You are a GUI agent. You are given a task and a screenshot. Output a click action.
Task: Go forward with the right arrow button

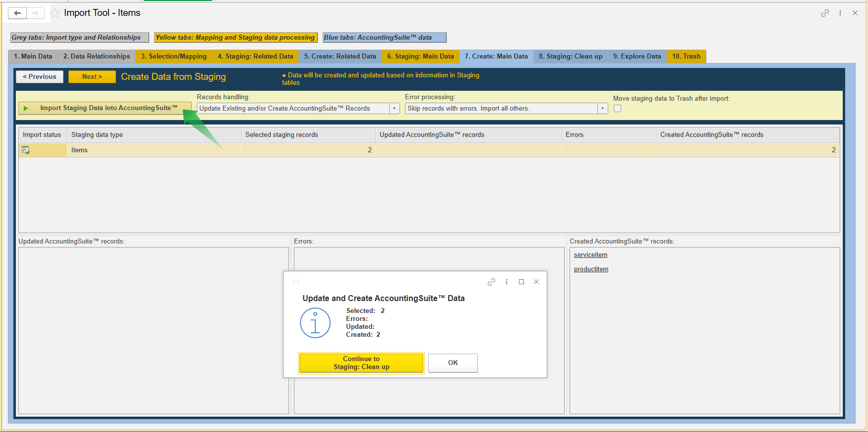coord(35,13)
